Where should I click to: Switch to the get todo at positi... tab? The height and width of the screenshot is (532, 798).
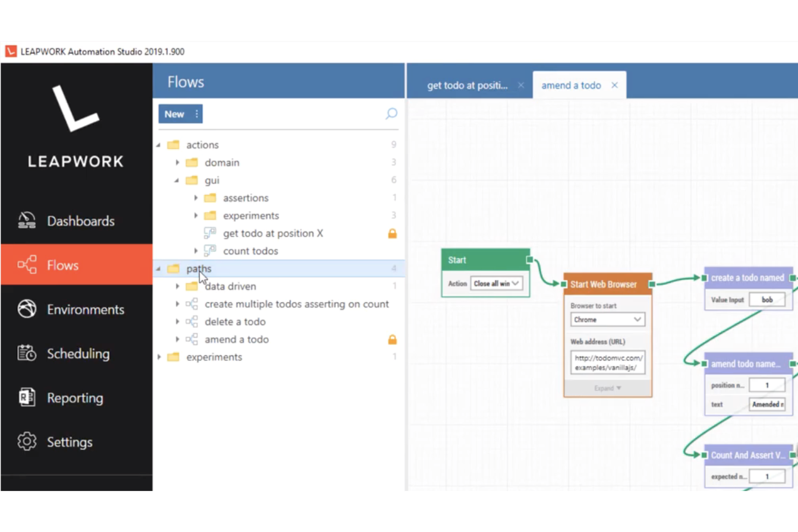point(467,85)
